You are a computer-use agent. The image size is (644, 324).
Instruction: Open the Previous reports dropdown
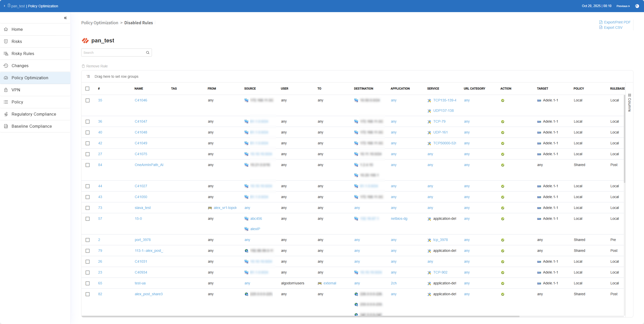pyautogui.click(x=623, y=6)
